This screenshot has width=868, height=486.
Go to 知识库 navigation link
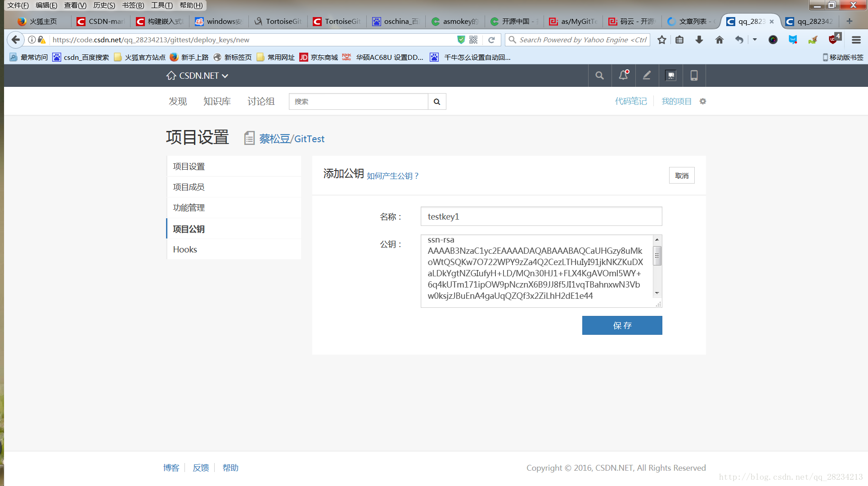pyautogui.click(x=217, y=101)
